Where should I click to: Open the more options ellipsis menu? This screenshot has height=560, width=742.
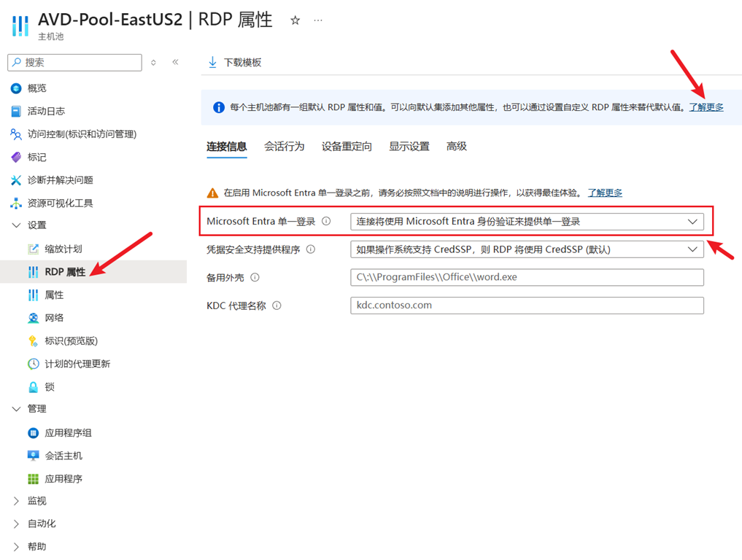click(318, 20)
